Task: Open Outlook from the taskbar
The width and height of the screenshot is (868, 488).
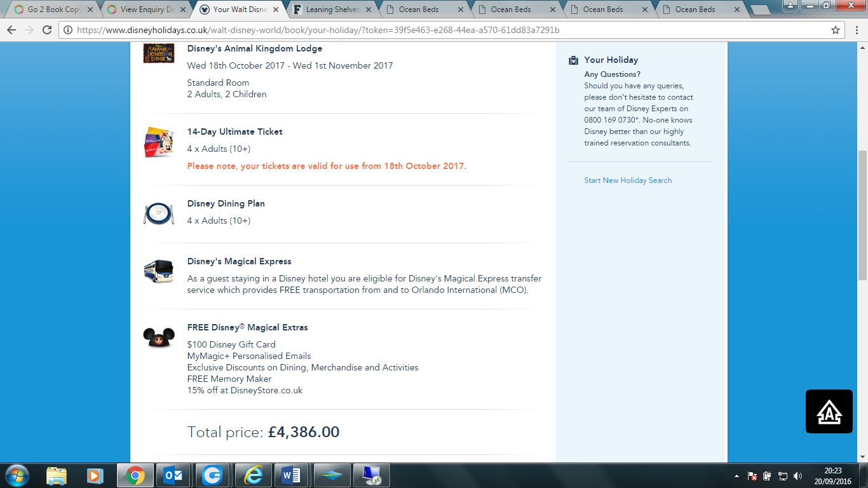Action: point(173,475)
